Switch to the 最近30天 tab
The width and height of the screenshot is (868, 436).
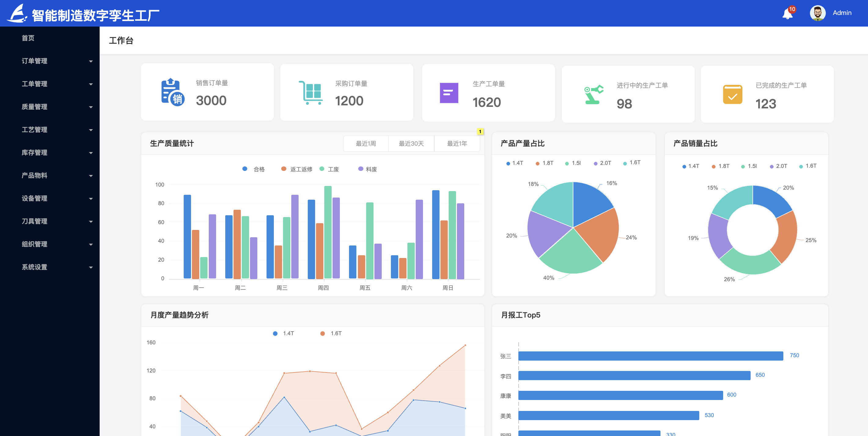[x=411, y=144]
